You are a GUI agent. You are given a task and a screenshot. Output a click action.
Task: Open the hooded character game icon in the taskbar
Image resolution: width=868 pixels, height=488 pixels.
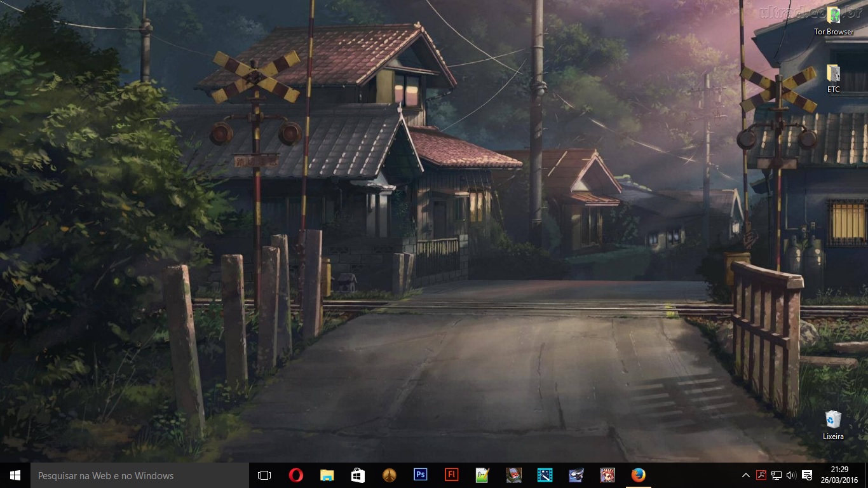(513, 475)
